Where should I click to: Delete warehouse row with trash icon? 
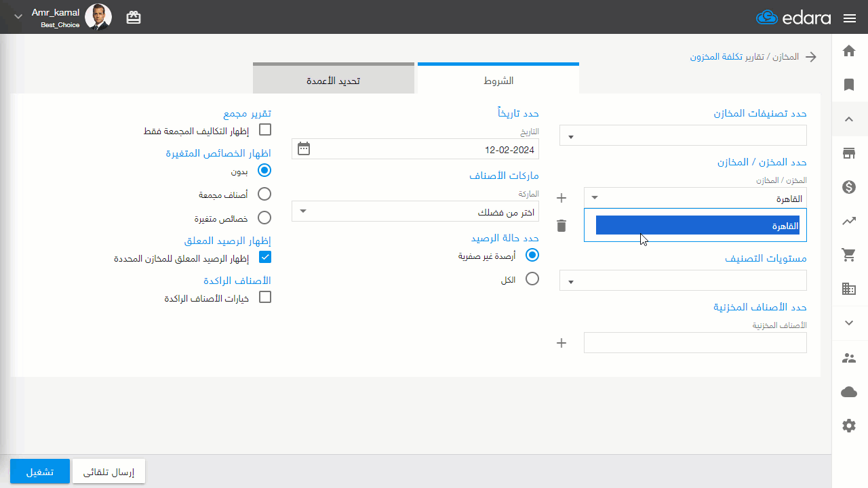561,226
